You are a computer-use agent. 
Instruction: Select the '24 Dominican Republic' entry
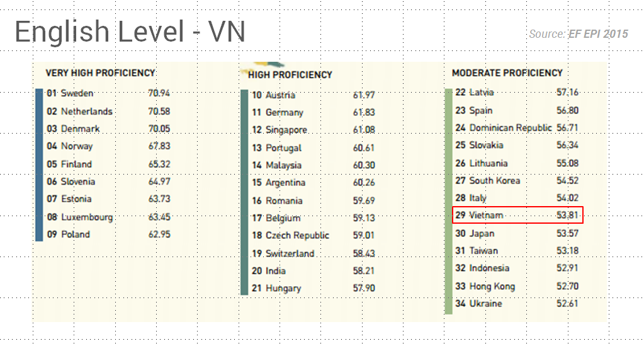504,128
